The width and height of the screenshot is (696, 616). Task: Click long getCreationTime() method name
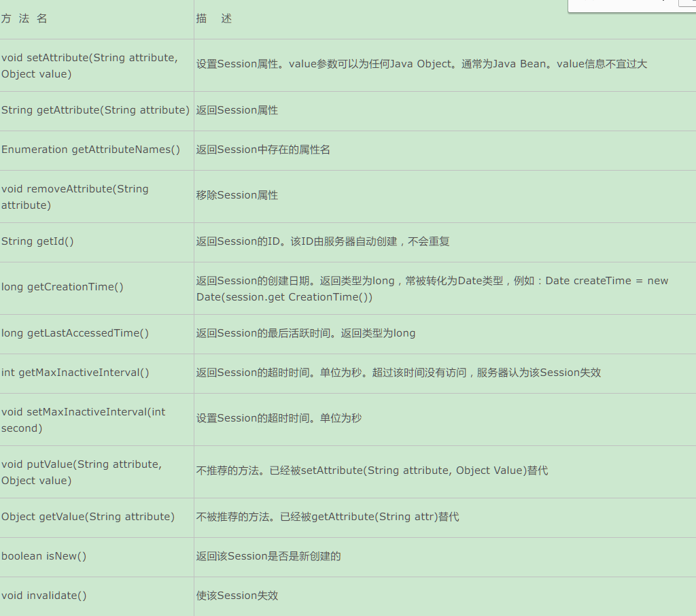click(x=62, y=287)
